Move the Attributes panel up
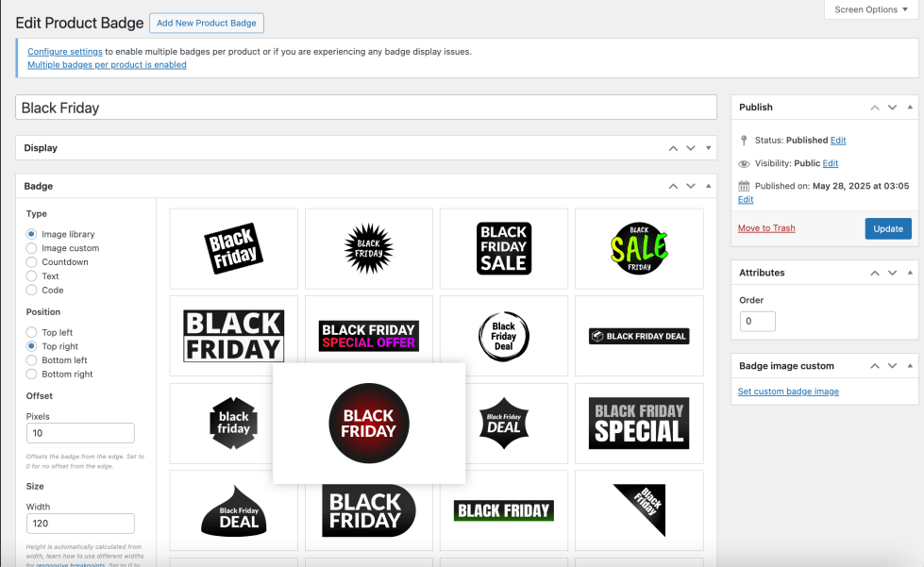This screenshot has height=567, width=924. (875, 273)
